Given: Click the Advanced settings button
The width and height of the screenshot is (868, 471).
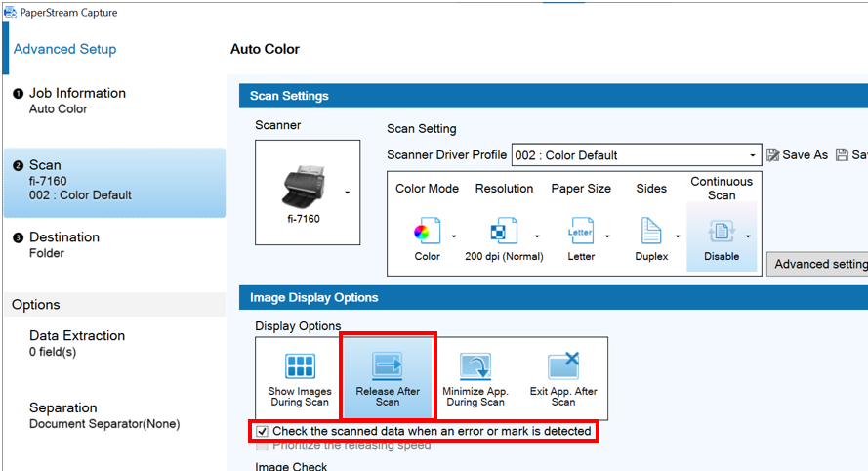Looking at the screenshot, I should tap(817, 264).
